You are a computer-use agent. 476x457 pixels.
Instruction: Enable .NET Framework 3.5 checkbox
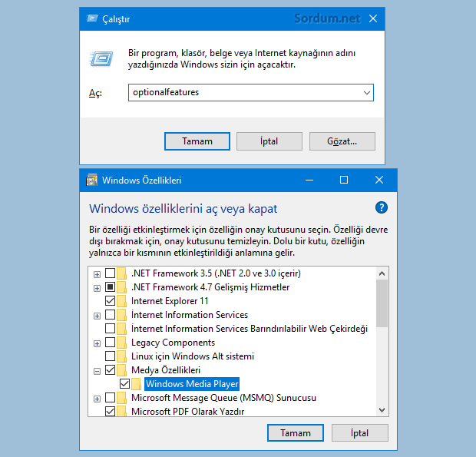[110, 273]
